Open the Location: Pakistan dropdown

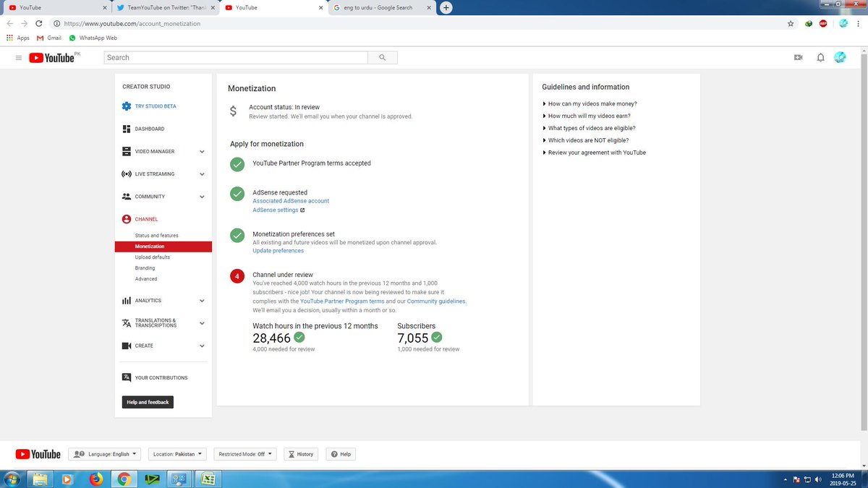(x=177, y=454)
